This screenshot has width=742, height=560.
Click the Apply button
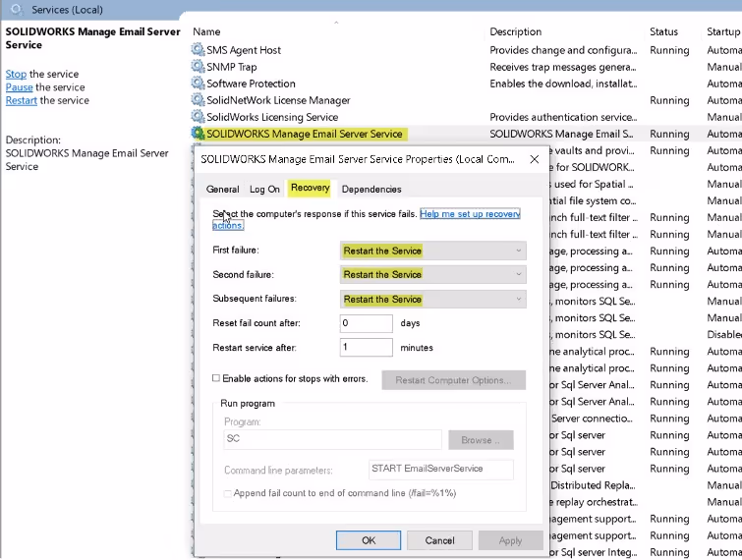click(511, 540)
